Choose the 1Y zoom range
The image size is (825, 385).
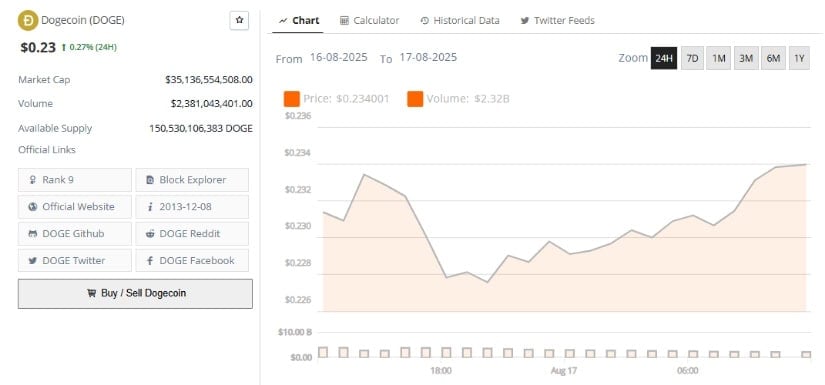point(799,58)
